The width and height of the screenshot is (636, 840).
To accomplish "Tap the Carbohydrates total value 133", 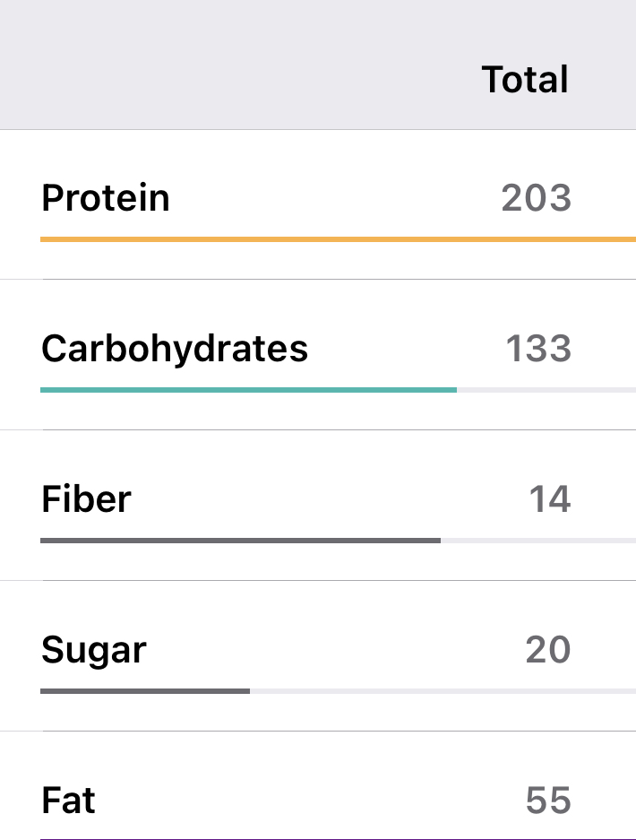I will (537, 348).
